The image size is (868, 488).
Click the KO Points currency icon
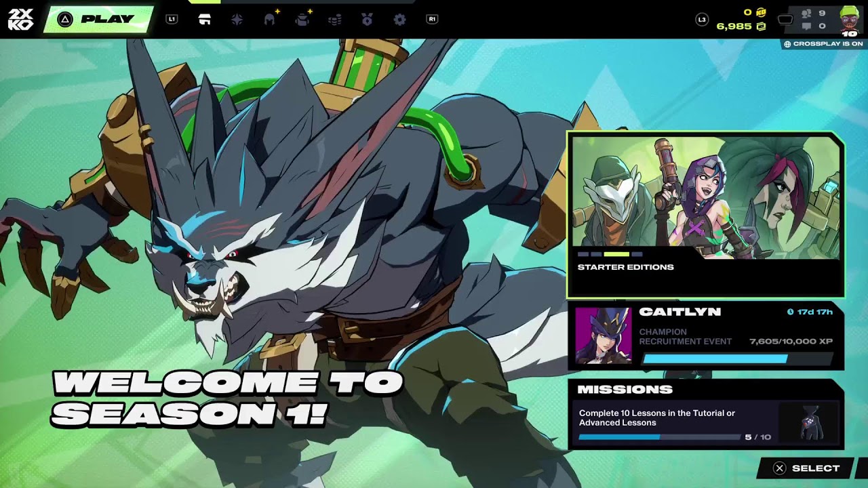point(762,12)
